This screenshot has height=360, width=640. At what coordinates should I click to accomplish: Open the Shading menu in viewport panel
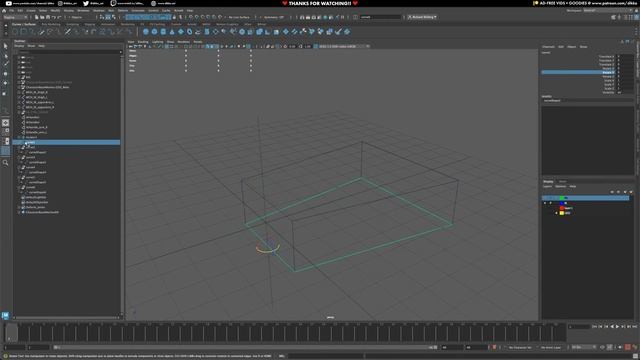(x=143, y=42)
